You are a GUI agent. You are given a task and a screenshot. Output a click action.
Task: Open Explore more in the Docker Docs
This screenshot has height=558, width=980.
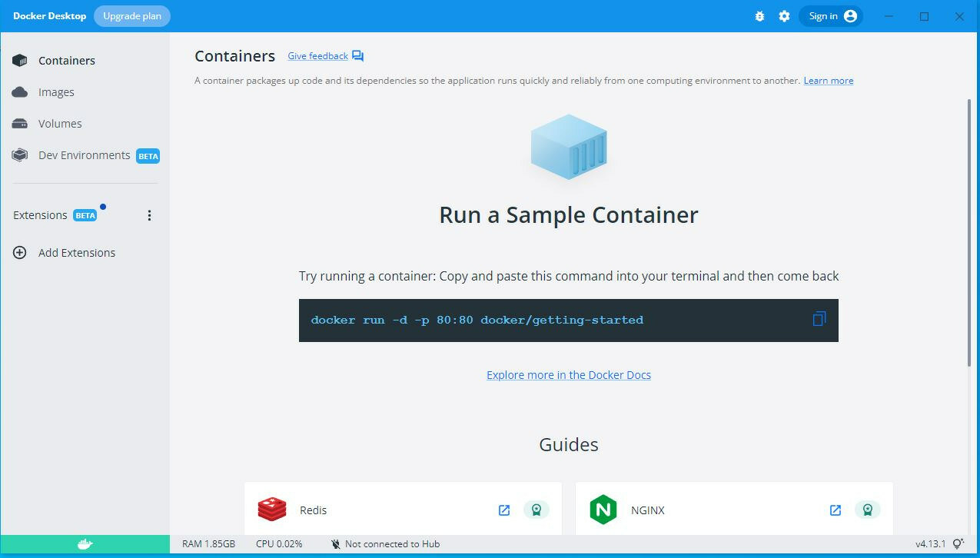[569, 375]
